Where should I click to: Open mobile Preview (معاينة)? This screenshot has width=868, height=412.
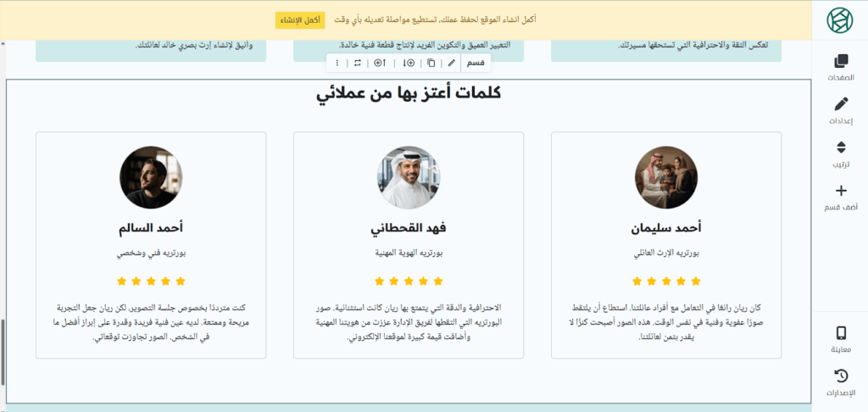point(840,339)
